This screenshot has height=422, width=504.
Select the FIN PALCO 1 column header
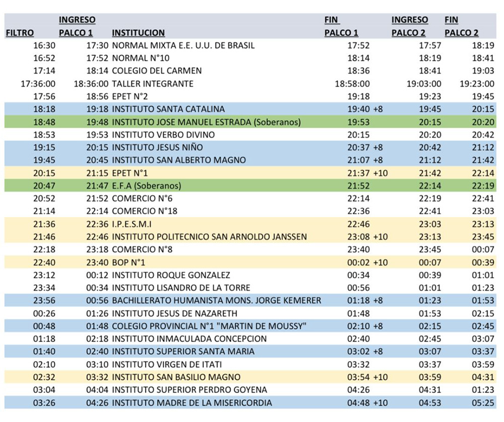[341, 27]
